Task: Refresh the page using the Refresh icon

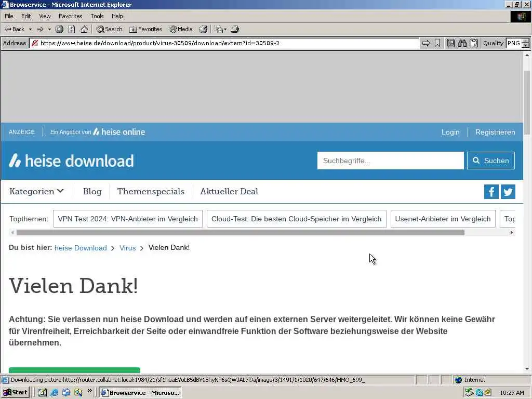Action: pos(72,29)
